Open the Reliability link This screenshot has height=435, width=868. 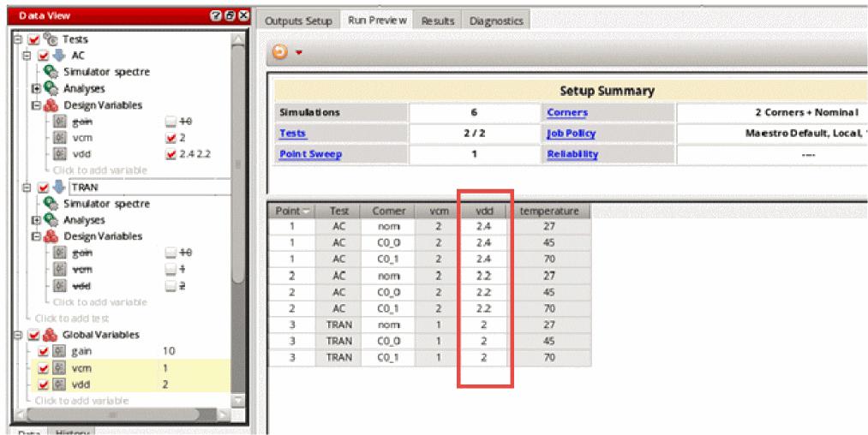point(572,154)
